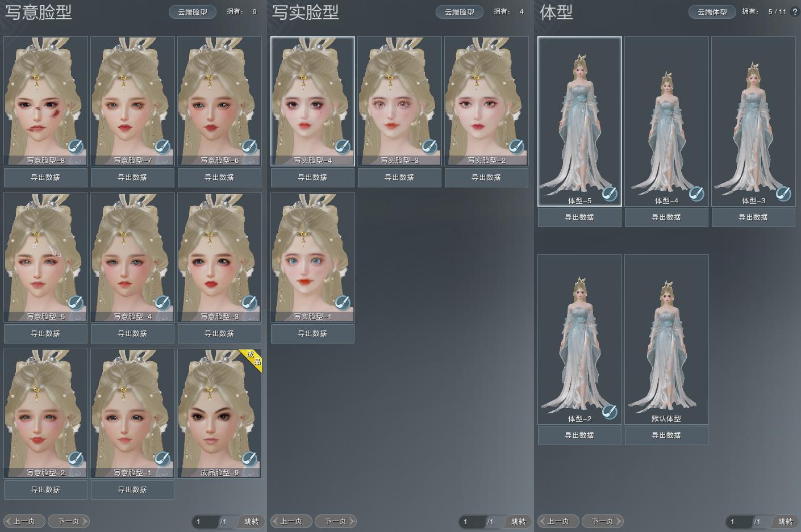801x532 pixels.
Task: Click the brush edit icon on 体型-3
Action: (x=783, y=194)
